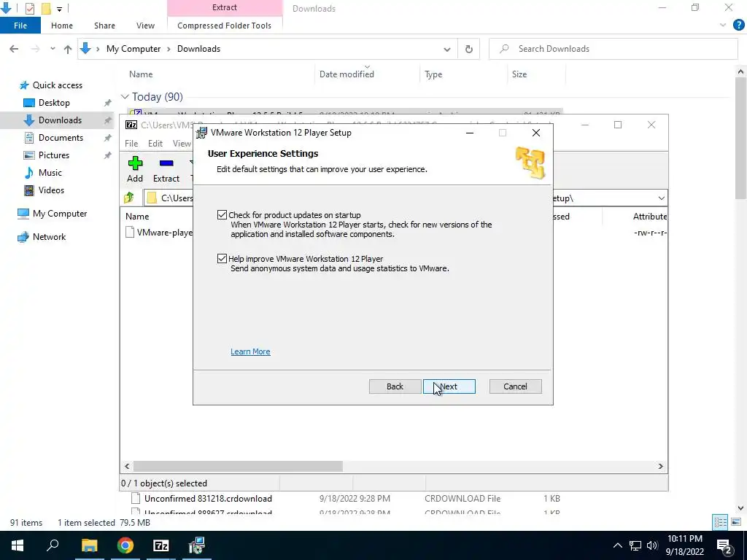This screenshot has height=560, width=747.
Task: Sort by the Size column header
Action: 519,74
